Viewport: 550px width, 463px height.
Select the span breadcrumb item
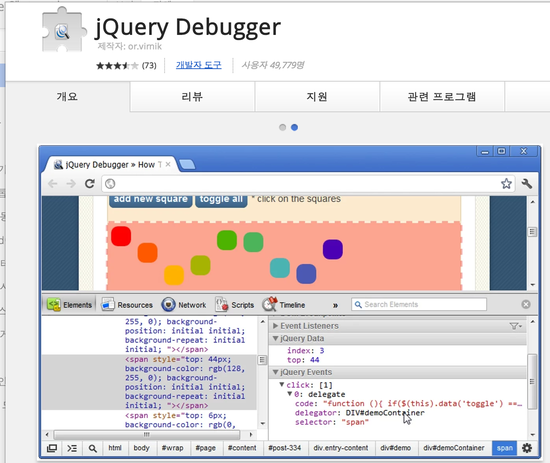504,448
